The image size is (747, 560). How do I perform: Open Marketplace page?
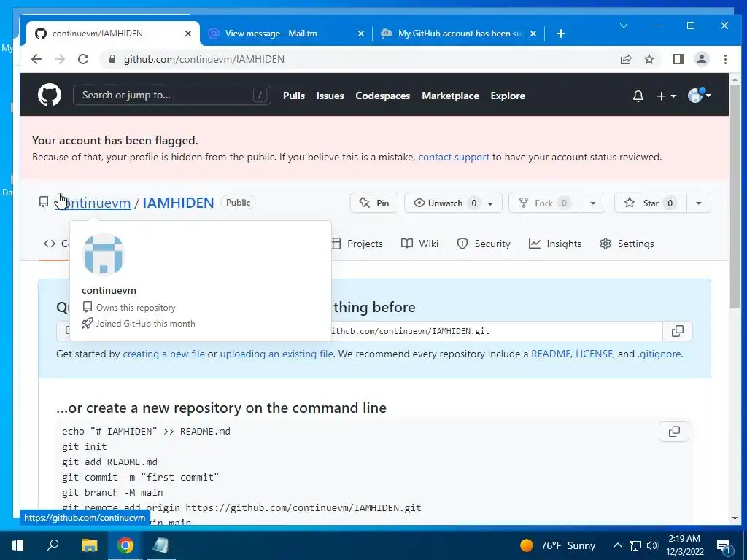tap(450, 96)
